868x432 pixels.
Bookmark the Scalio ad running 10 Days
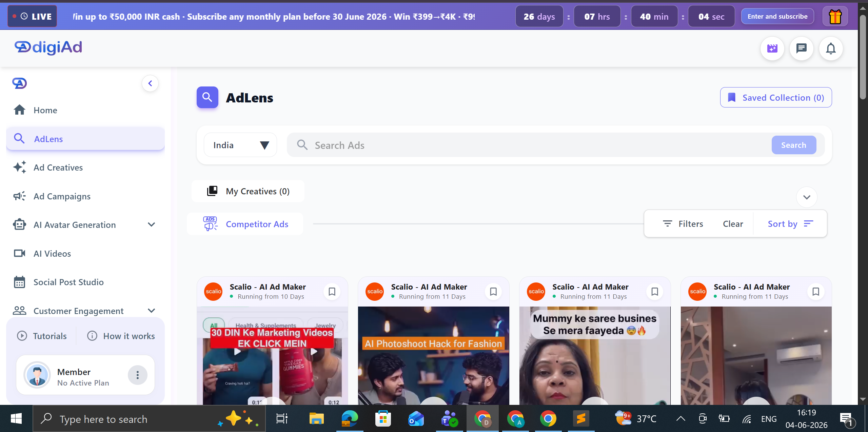pyautogui.click(x=332, y=292)
